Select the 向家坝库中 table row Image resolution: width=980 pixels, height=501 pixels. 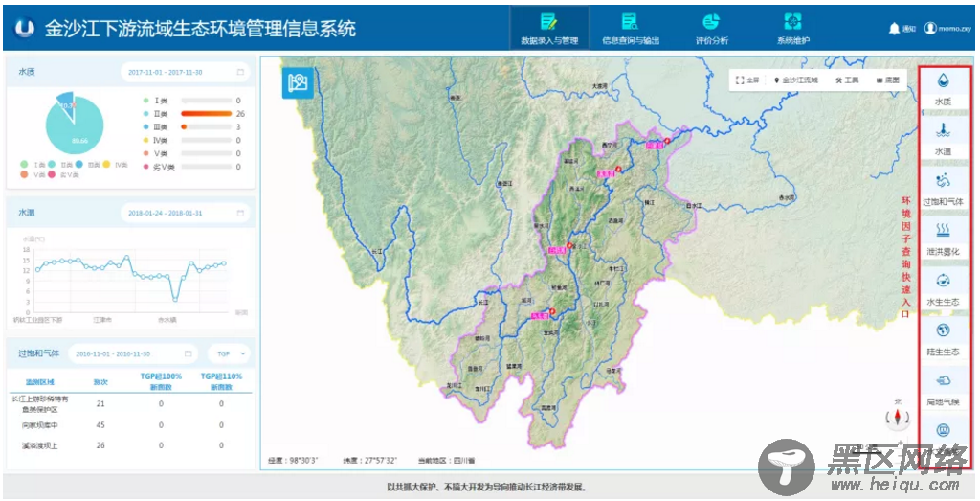tap(129, 425)
